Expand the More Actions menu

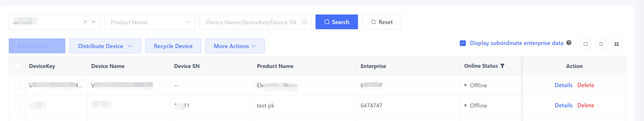pos(235,46)
